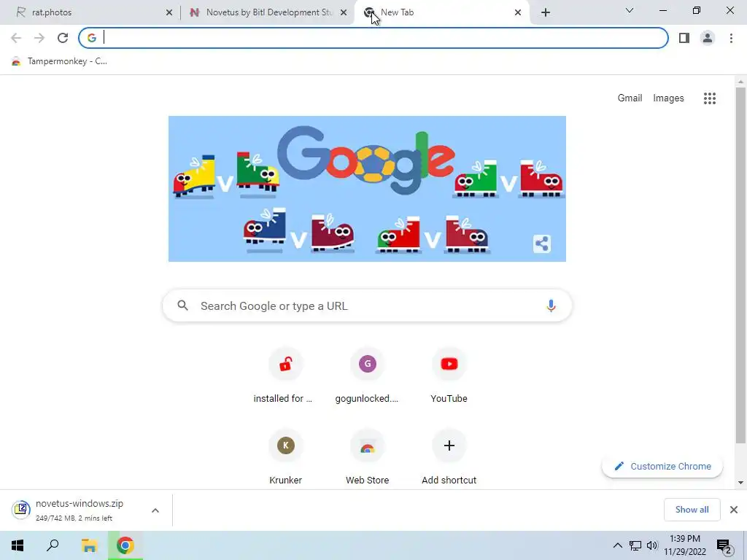This screenshot has height=560, width=747.
Task: Open the YouTube shortcut
Action: coord(449,376)
